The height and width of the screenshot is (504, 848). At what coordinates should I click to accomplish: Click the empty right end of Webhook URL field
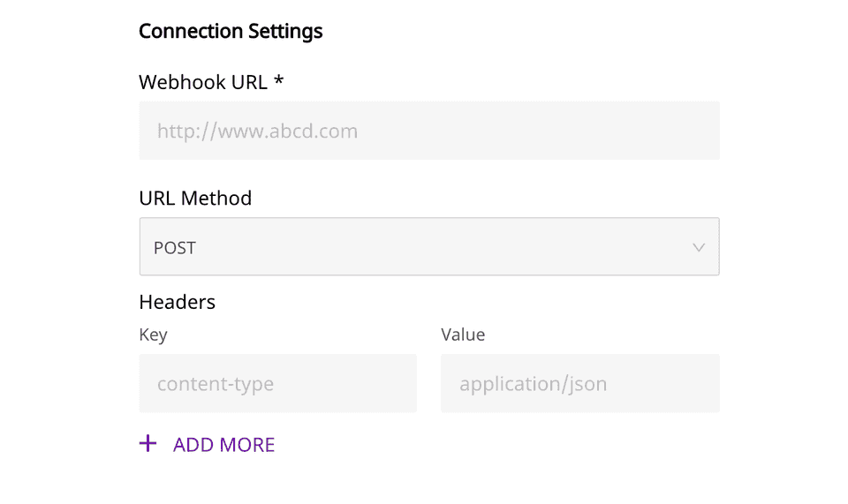671,131
